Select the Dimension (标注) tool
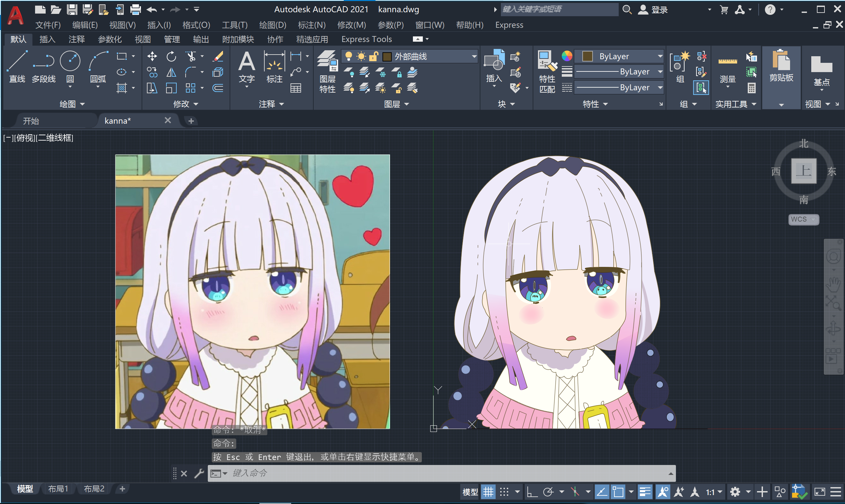 pyautogui.click(x=274, y=67)
